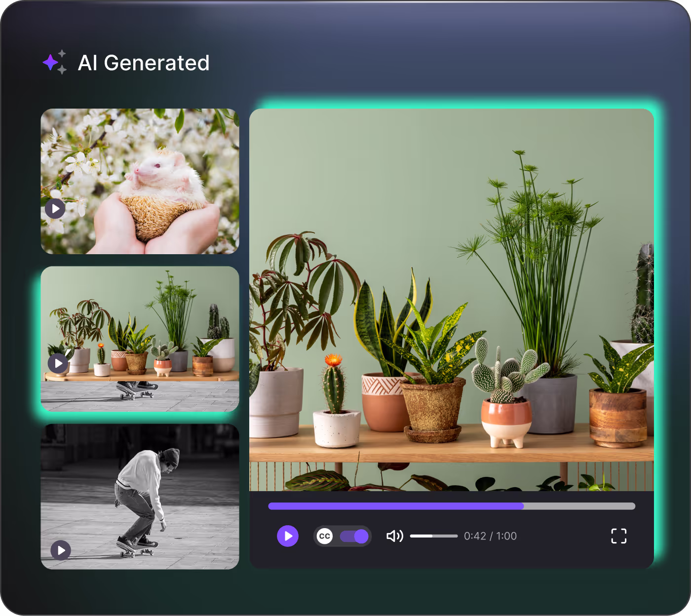The height and width of the screenshot is (616, 691).
Task: Select the hedgehog thumbnail
Action: coord(140,182)
